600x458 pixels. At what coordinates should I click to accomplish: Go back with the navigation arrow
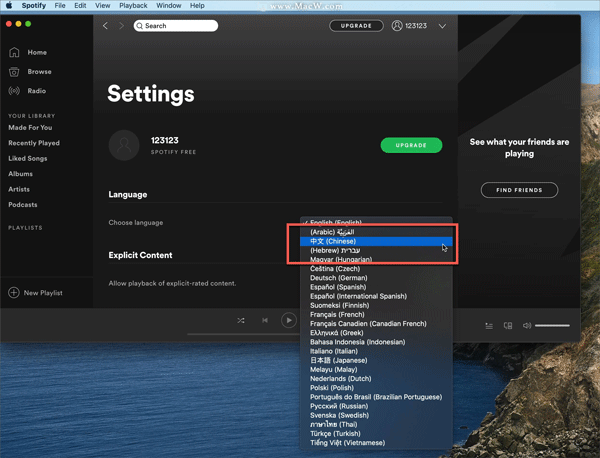[106, 26]
